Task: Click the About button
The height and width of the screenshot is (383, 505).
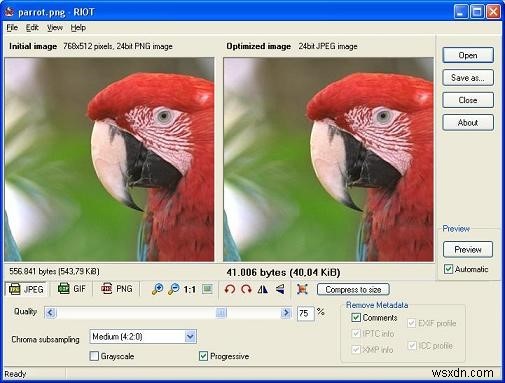Action: 468,123
